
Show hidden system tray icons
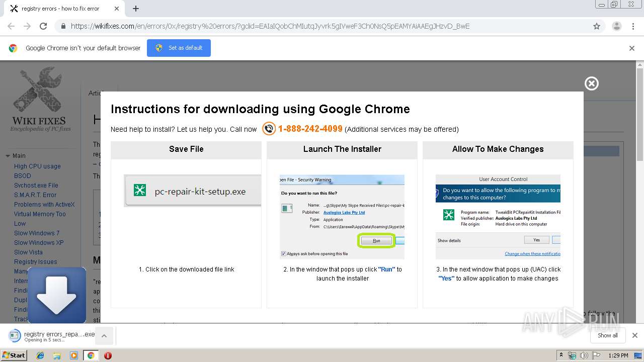click(561, 355)
